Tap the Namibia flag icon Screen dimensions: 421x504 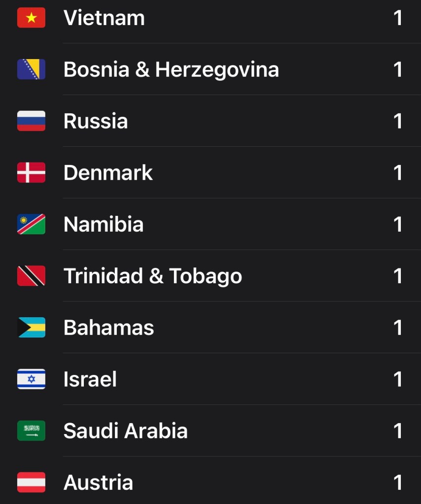[x=31, y=224]
